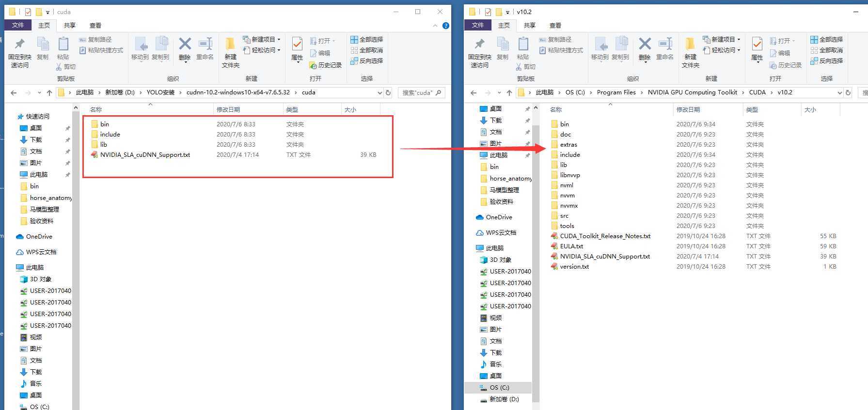The width and height of the screenshot is (868, 410).
Task: Click Delete (删除) icon in v10.2 window
Action: (645, 48)
